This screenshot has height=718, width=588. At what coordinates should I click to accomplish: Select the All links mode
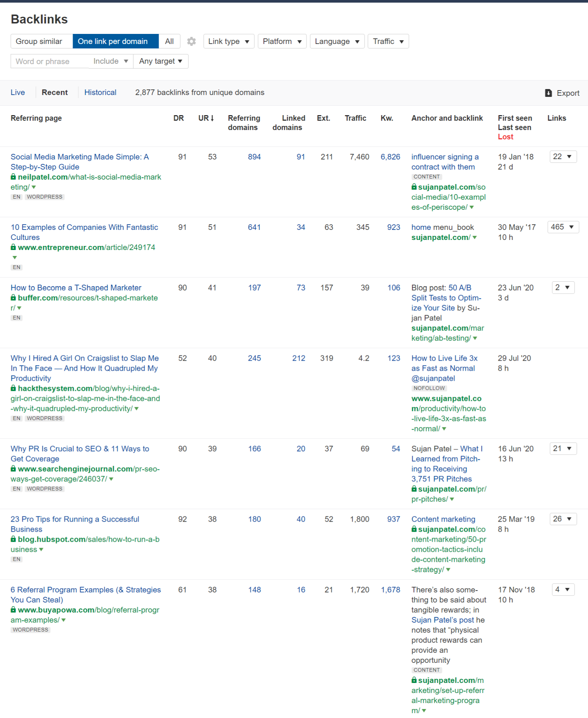click(169, 41)
